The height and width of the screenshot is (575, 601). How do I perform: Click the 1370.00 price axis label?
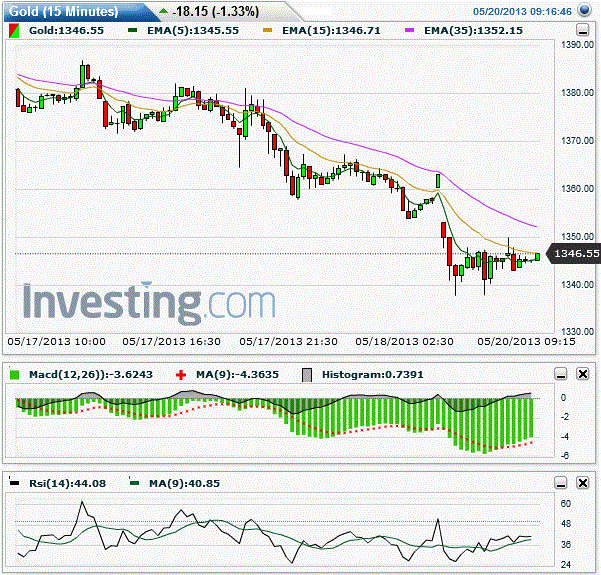pyautogui.click(x=577, y=141)
